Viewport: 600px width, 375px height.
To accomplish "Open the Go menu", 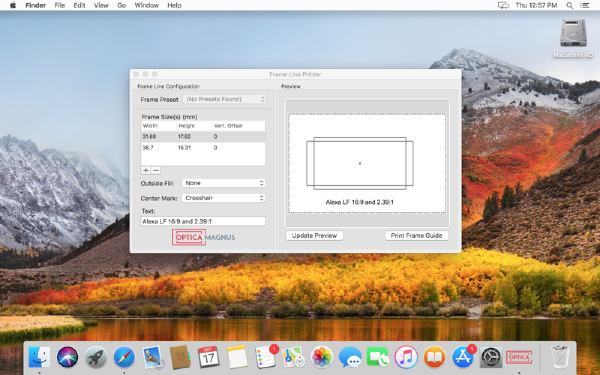I will coord(122,5).
